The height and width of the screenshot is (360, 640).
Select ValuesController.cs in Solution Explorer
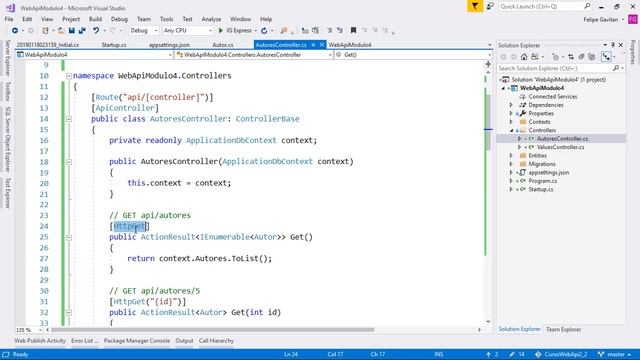[x=560, y=147]
